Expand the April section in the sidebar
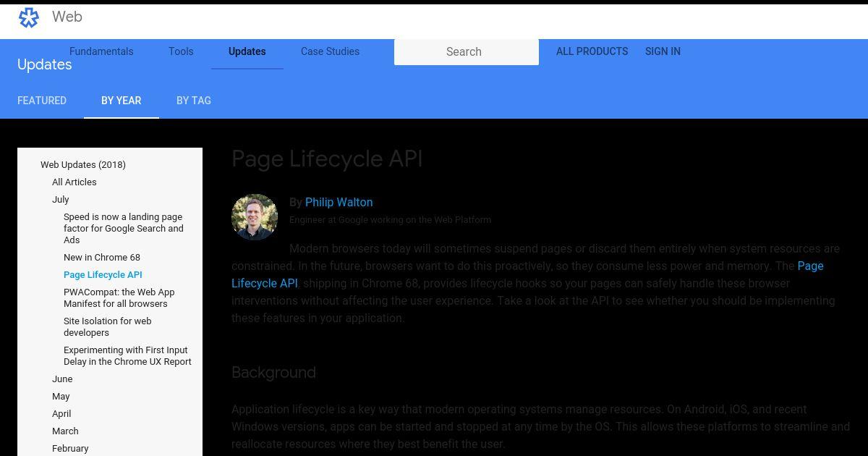The image size is (868, 456). coord(61,414)
